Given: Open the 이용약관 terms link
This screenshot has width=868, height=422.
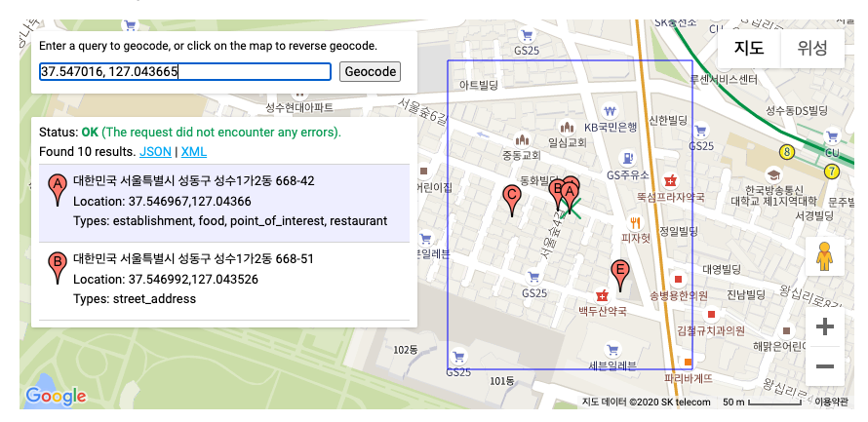Looking at the screenshot, I should pyautogui.click(x=830, y=403).
